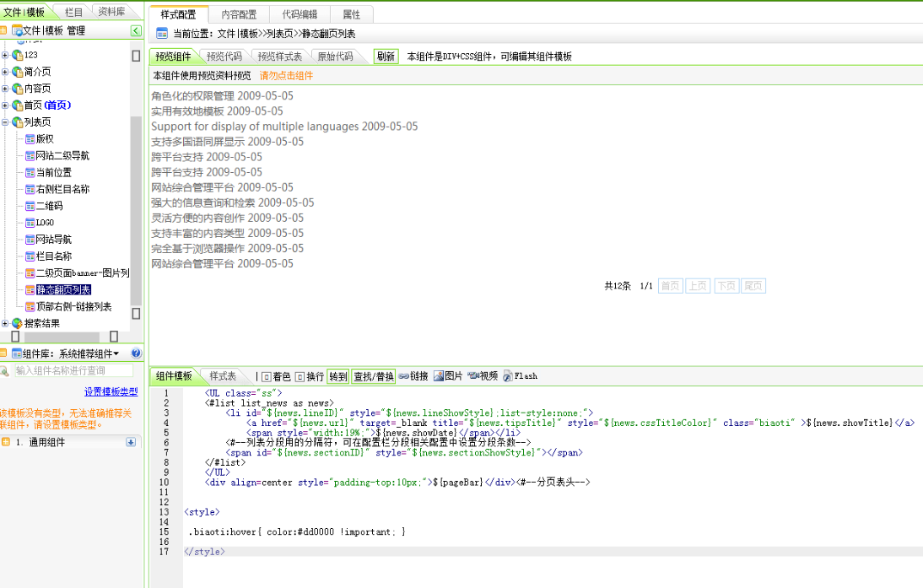Open the 预览代码 tab
923x588 pixels.
pyautogui.click(x=224, y=57)
